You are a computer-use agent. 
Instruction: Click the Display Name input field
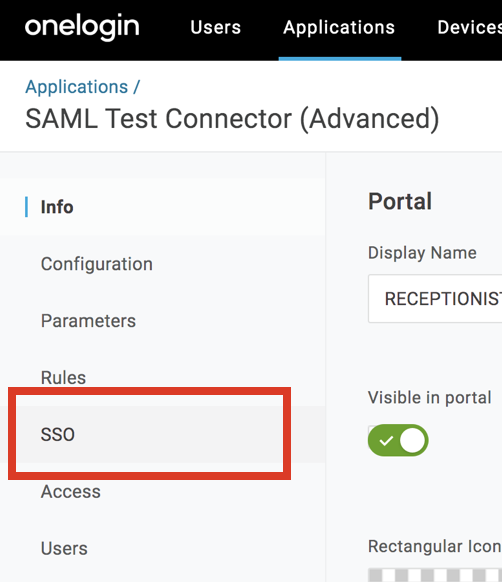435,299
